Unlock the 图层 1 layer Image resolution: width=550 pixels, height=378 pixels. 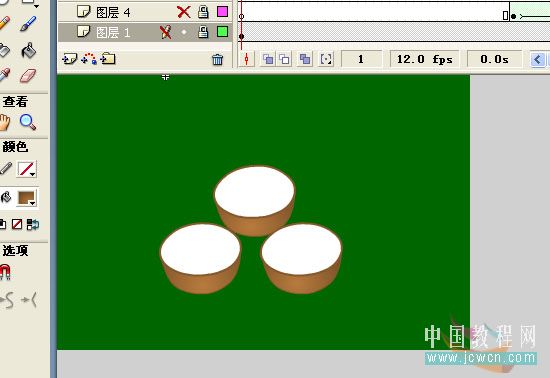tap(203, 32)
